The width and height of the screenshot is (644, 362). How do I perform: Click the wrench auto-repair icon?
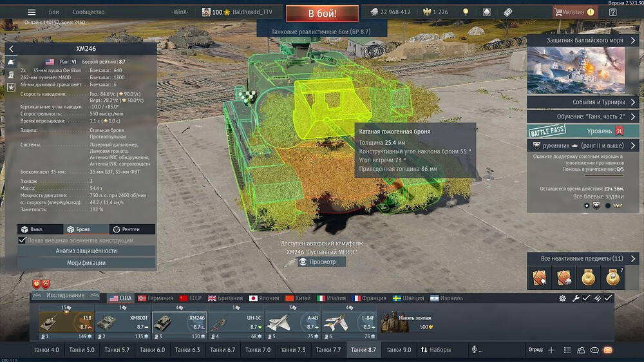576,298
